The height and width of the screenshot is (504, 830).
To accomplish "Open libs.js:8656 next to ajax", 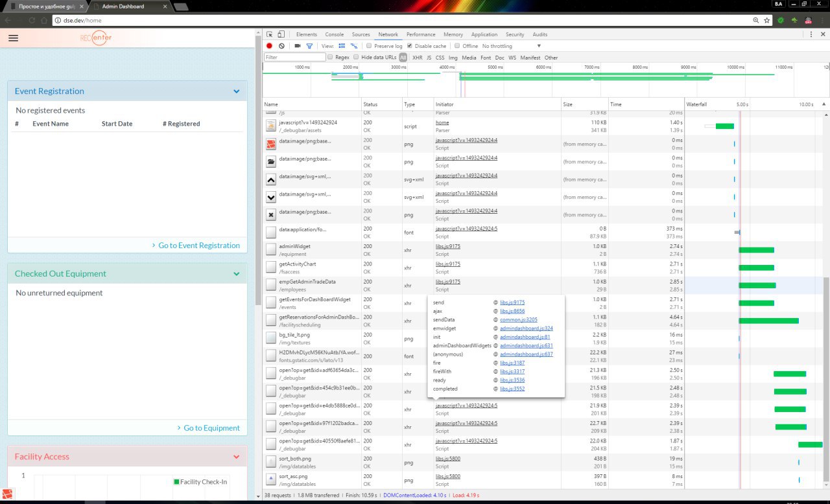I will [x=512, y=311].
